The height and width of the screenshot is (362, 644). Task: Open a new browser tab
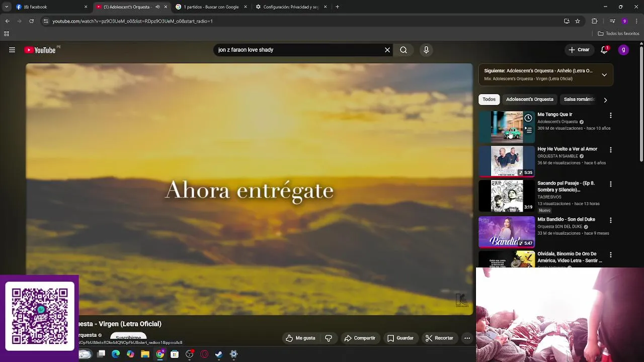[x=337, y=7]
